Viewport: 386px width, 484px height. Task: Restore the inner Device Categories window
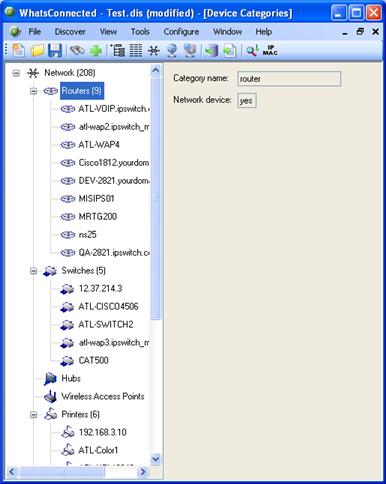tap(360, 32)
